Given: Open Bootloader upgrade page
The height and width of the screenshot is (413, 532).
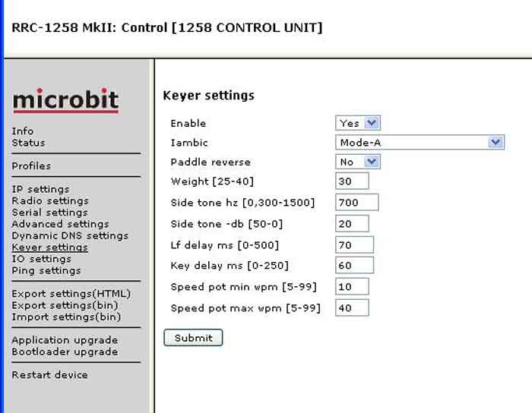Looking at the screenshot, I should [65, 352].
